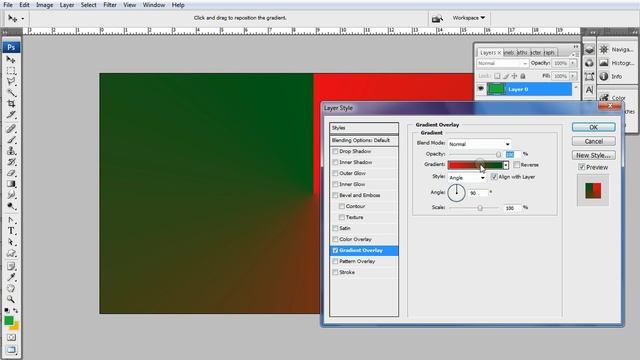Select Blending Options: Default
This screenshot has height=360, width=640.
[x=364, y=140]
